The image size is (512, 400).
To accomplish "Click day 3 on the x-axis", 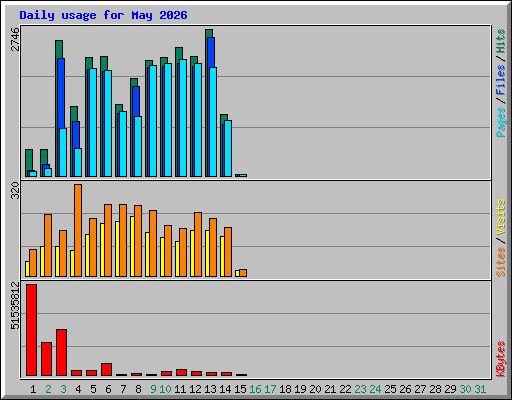I will tap(64, 389).
